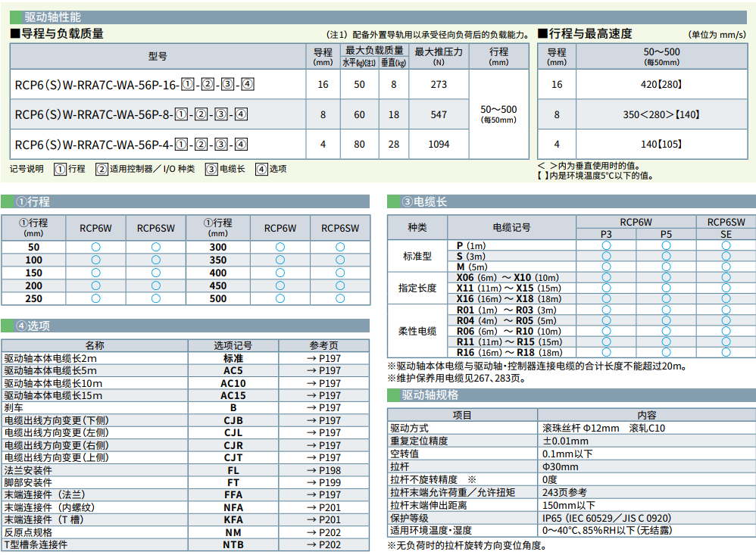Click model RCP6(S)W-RRA7C-WA-56P-16 row
The width and height of the screenshot is (756, 555).
click(x=135, y=85)
